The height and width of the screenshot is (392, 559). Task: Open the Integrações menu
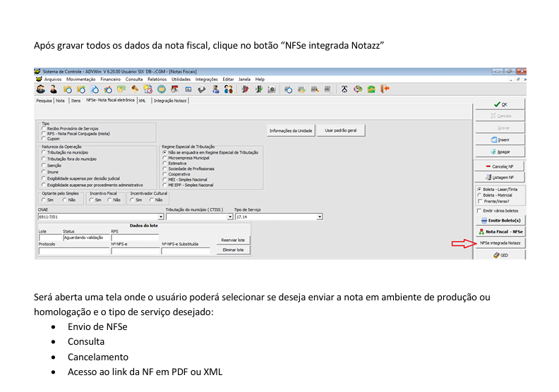tap(206, 80)
